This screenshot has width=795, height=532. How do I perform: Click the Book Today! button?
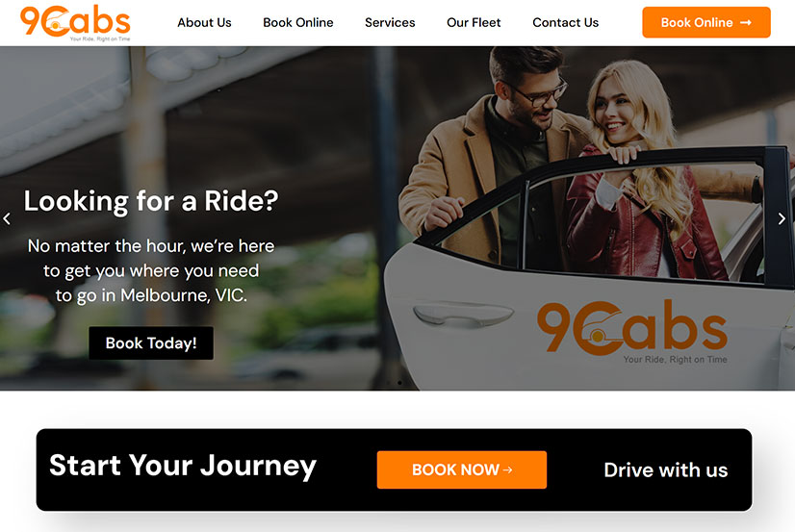tap(151, 343)
